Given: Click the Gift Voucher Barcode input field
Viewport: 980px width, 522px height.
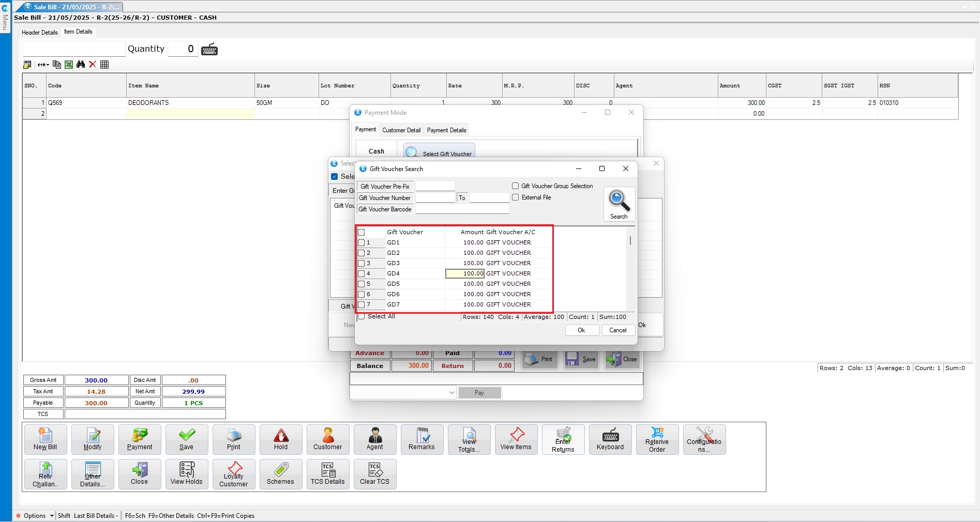Looking at the screenshot, I should click(x=462, y=209).
